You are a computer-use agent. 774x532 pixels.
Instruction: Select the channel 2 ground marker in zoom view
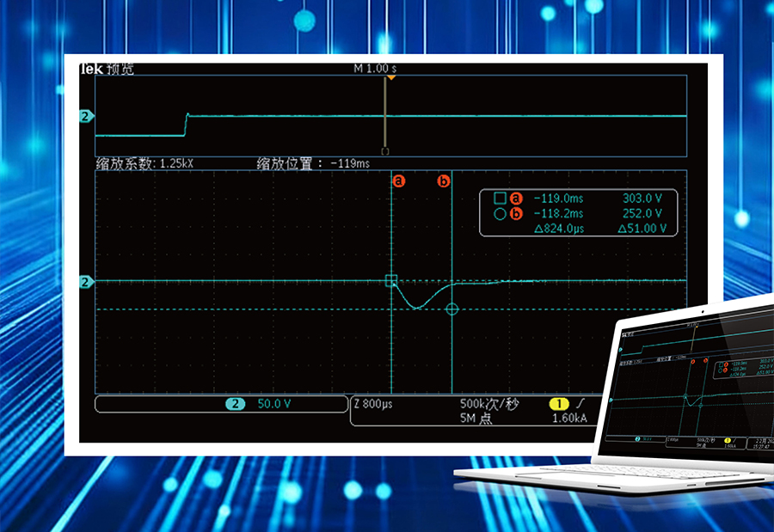tap(85, 281)
